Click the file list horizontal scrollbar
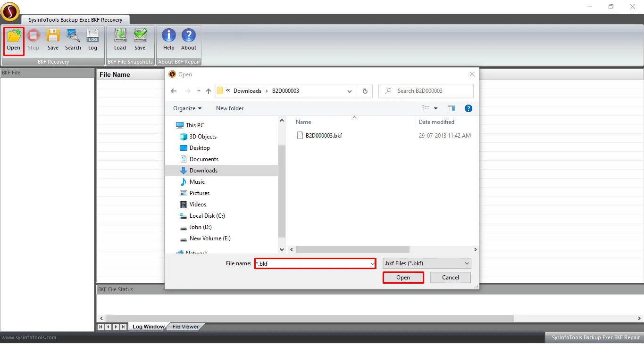Image resolution: width=644 pixels, height=344 pixels. coord(353,250)
